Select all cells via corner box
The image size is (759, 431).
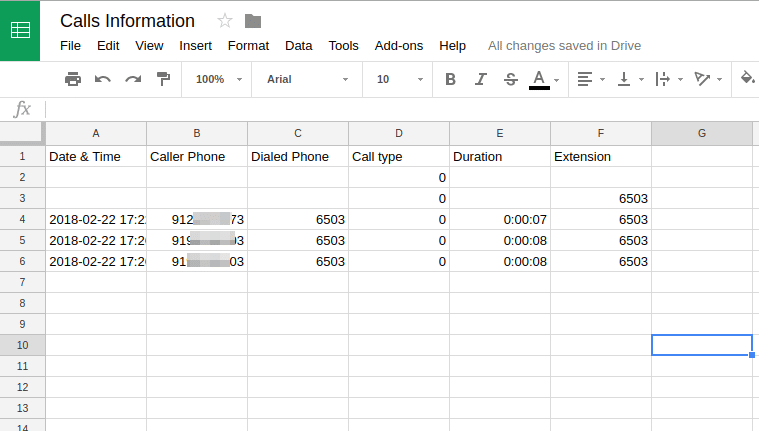pos(23,133)
